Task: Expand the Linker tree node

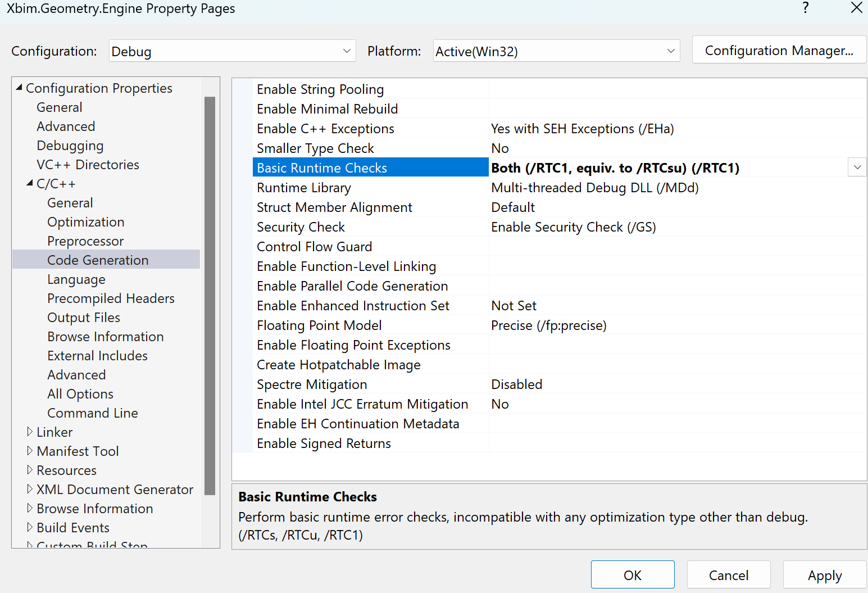Action: (x=30, y=432)
